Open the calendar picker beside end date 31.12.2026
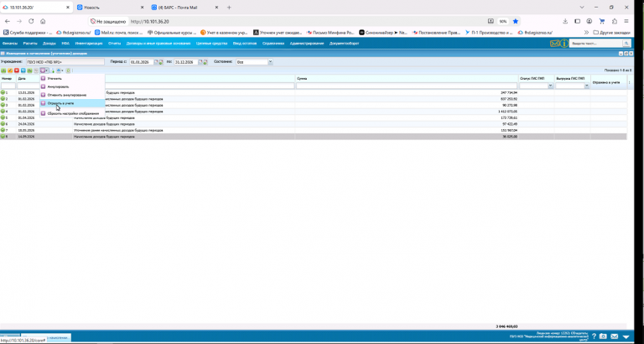644x344 pixels. click(202, 62)
